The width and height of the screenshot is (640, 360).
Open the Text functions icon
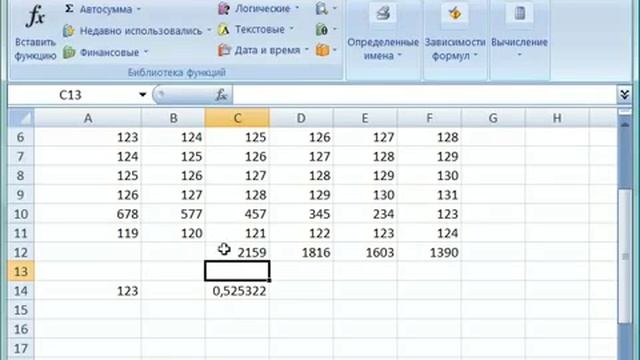(x=224, y=29)
